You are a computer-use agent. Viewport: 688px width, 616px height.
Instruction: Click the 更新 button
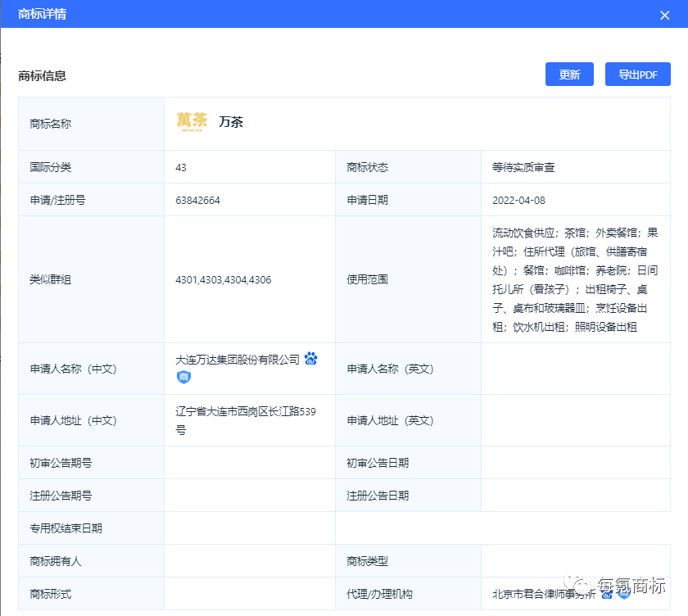click(569, 75)
